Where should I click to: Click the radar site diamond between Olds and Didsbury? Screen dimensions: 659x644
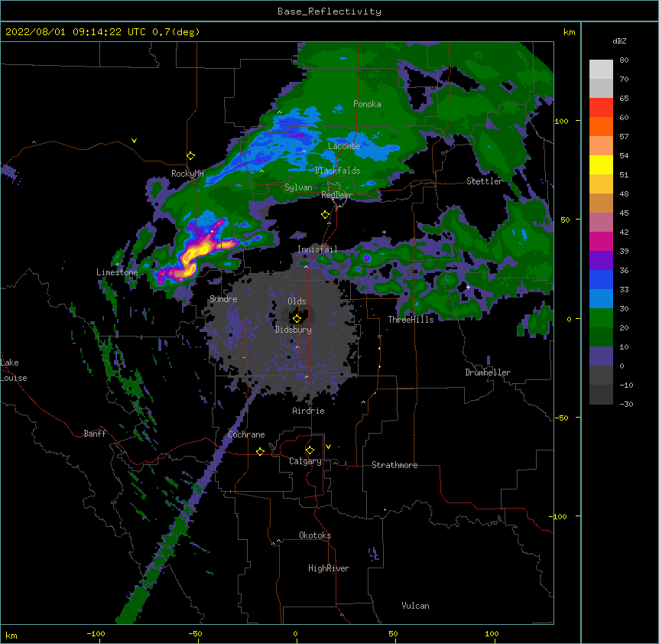(x=297, y=318)
